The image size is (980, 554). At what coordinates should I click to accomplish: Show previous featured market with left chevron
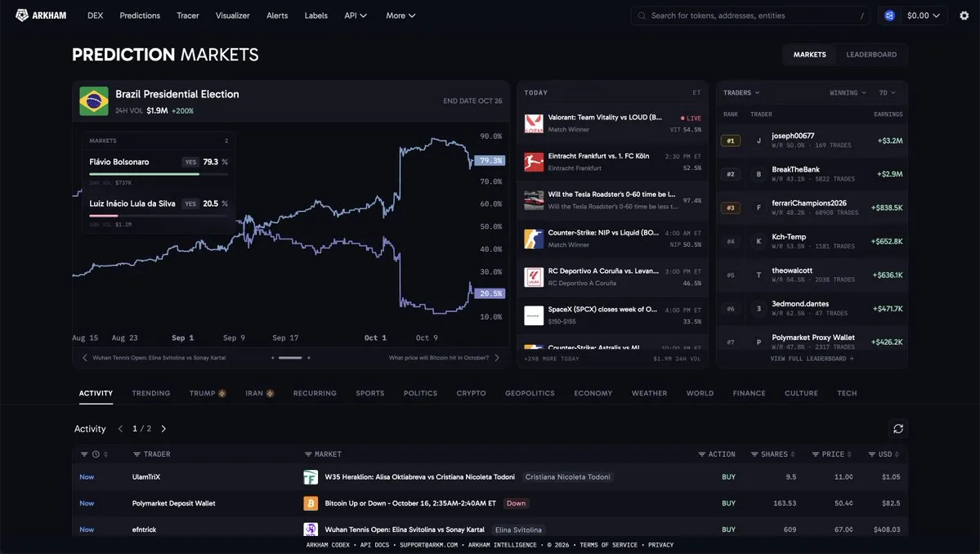85,358
